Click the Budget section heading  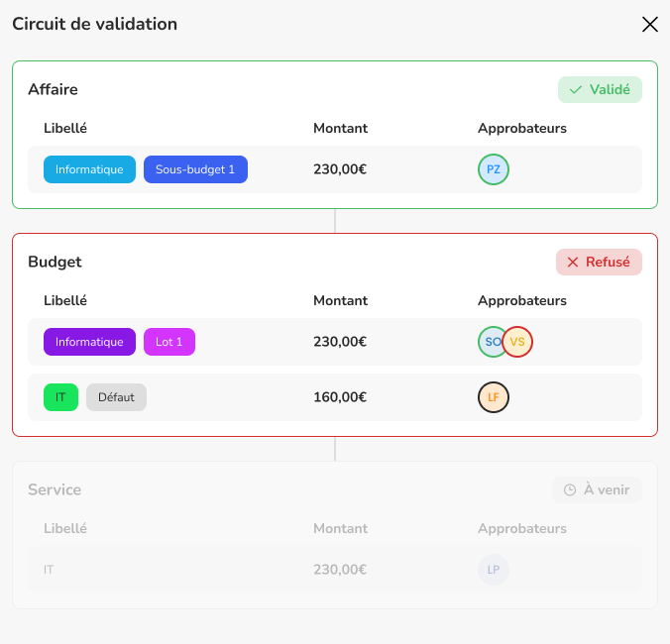[55, 263]
